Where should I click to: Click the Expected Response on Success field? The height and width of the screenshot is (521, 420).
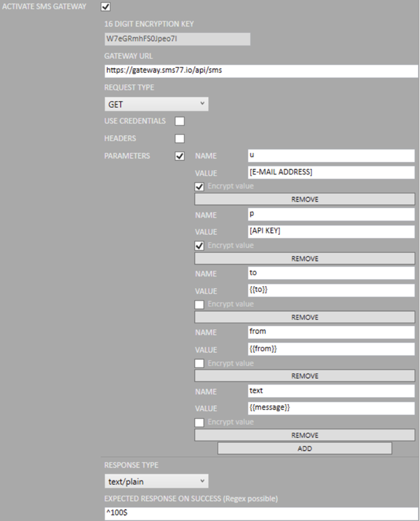coord(261,513)
